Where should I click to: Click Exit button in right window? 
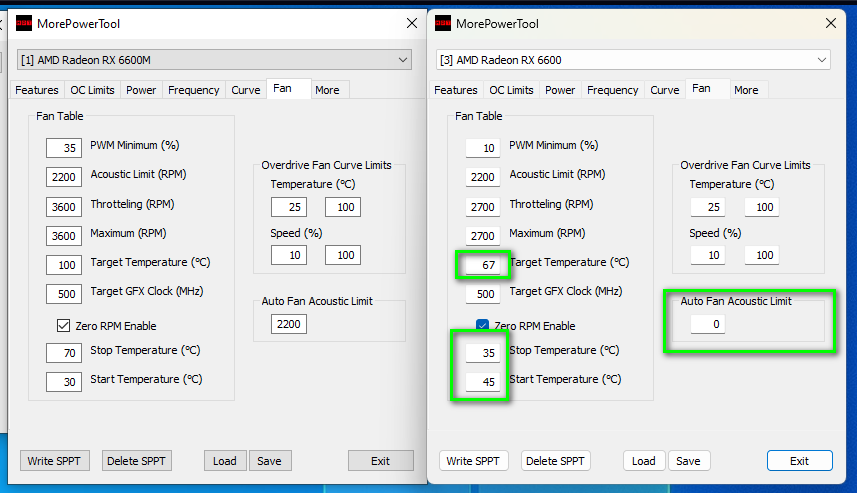tap(800, 461)
